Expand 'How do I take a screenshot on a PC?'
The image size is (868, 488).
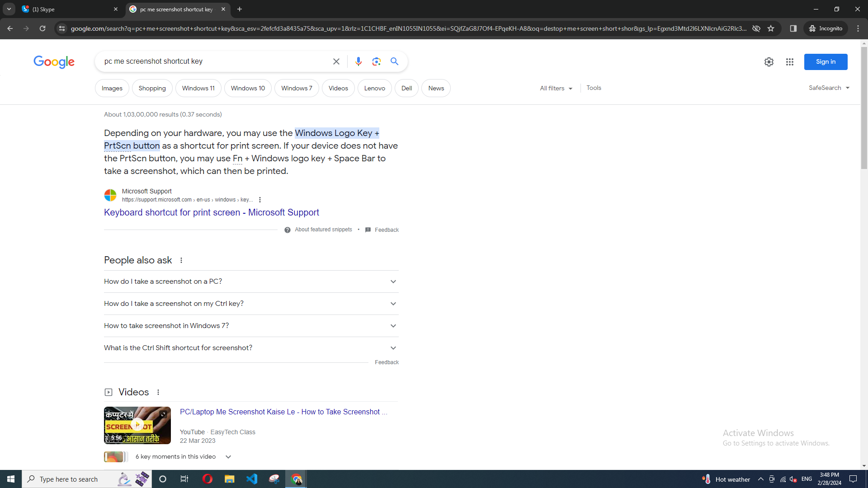(251, 282)
